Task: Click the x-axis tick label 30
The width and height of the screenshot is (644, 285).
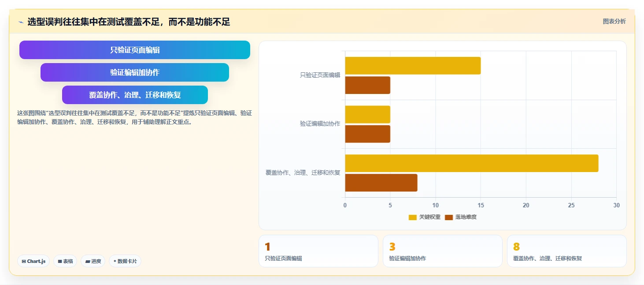Action: [616, 206]
